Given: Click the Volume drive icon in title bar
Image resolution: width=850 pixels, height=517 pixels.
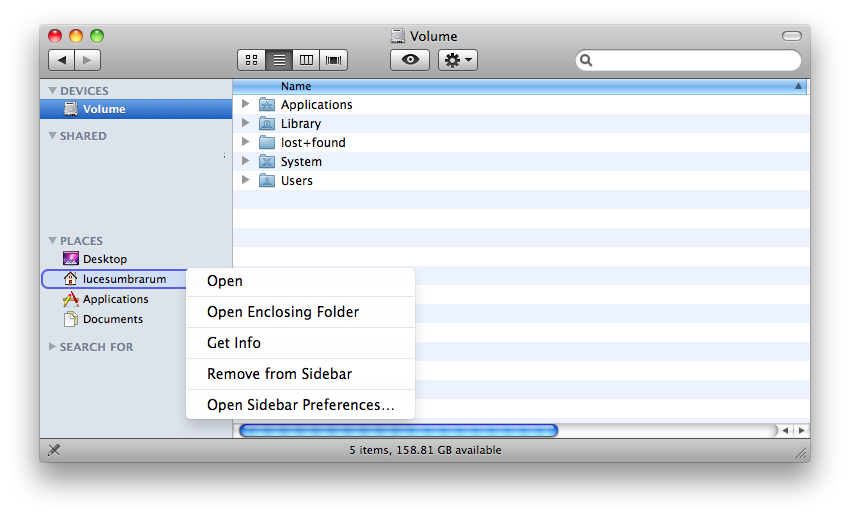Looking at the screenshot, I should (398, 36).
